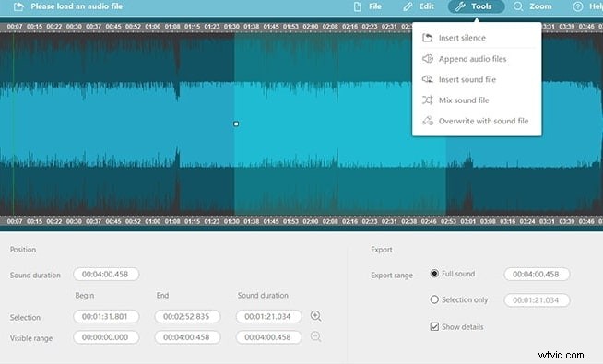
Task: Click the Selection End field 00:02:52.835
Action: (187, 316)
